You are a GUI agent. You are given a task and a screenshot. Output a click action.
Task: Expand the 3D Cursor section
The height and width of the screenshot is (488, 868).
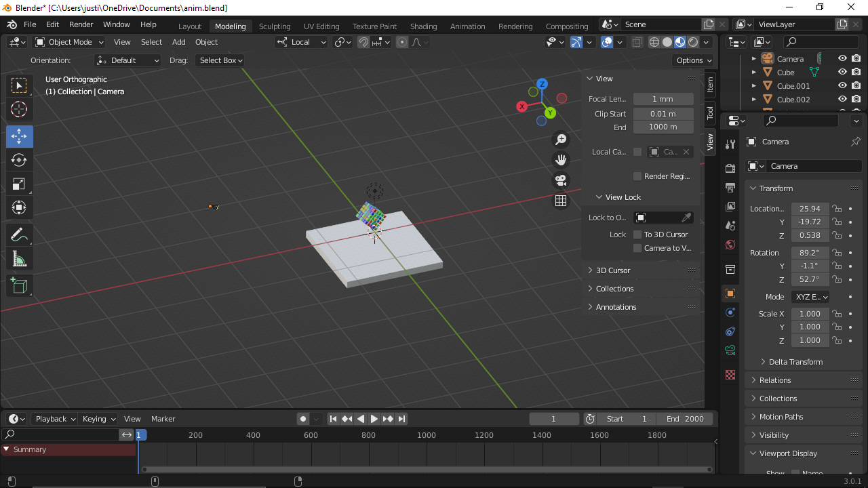[x=612, y=270]
